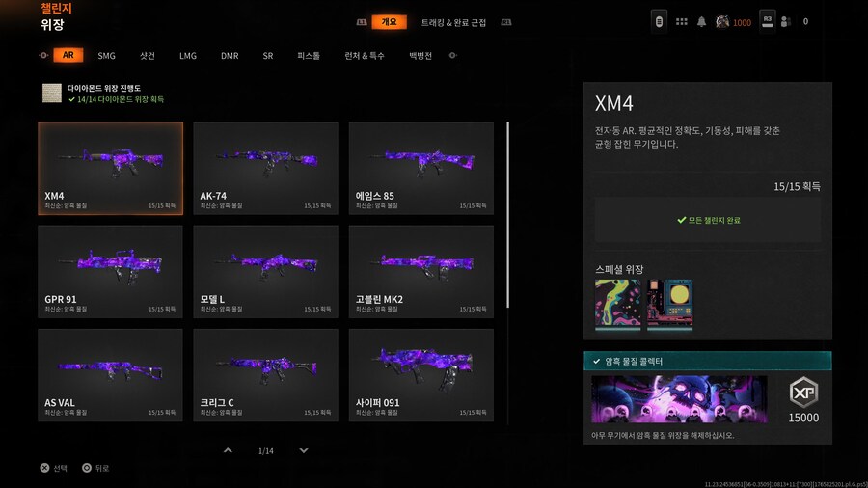Select the 고블린 MK2 weapon card
Screen dimensions: 868x488
(421, 272)
